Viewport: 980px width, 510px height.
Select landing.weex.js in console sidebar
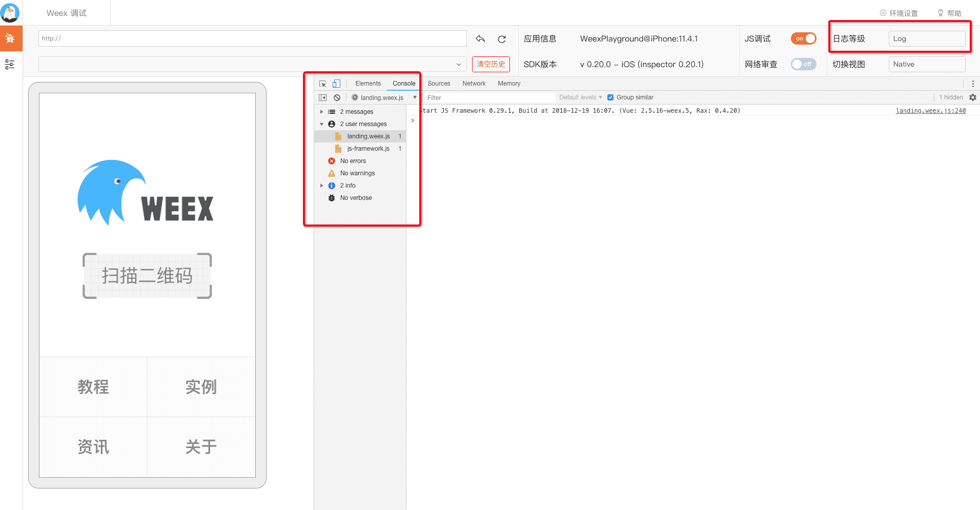pyautogui.click(x=360, y=136)
